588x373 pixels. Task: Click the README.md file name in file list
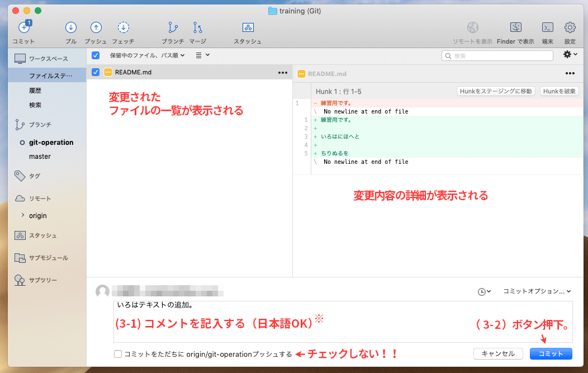pos(133,72)
